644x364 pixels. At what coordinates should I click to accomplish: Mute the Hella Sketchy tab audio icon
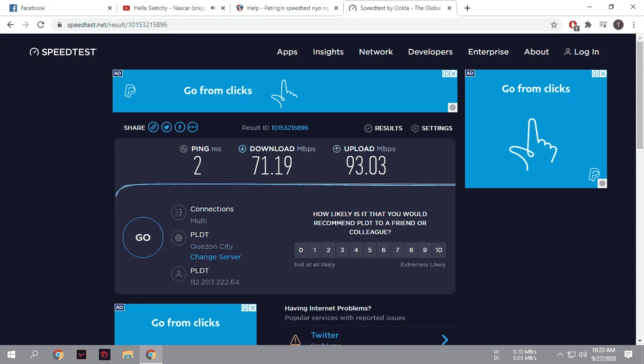(x=213, y=8)
